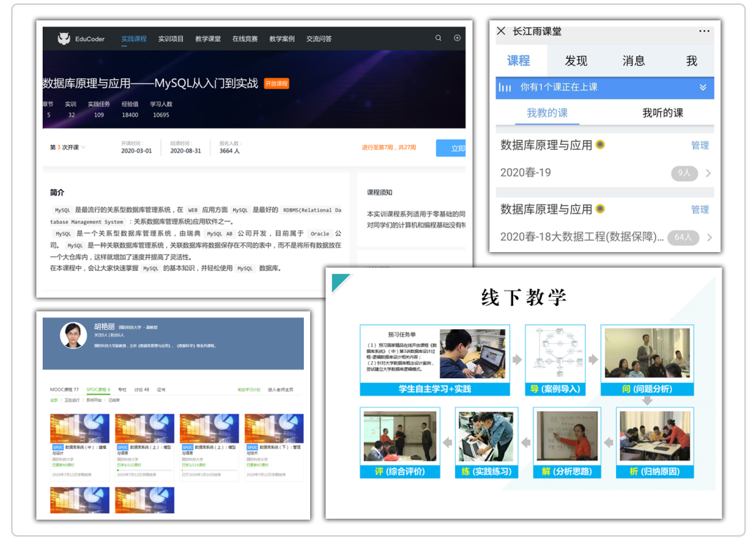The height and width of the screenshot is (542, 756).
Task: Open the search magnifier in EduCoder header
Action: pos(438,38)
